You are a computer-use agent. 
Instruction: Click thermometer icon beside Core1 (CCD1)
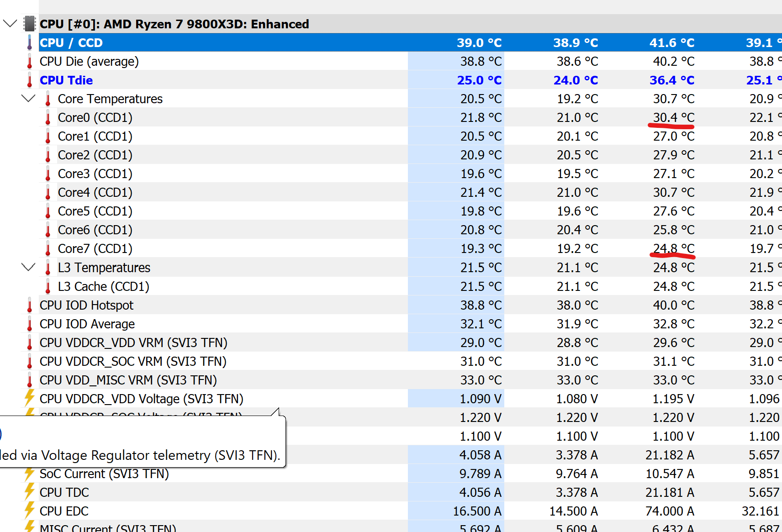[x=48, y=136]
